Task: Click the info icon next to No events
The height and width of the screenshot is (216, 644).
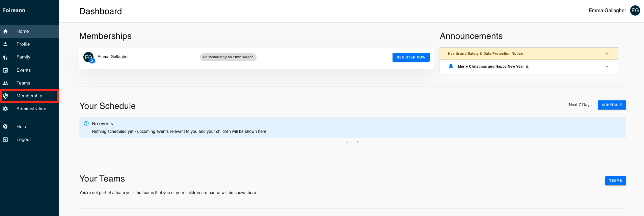Action: pos(86,123)
